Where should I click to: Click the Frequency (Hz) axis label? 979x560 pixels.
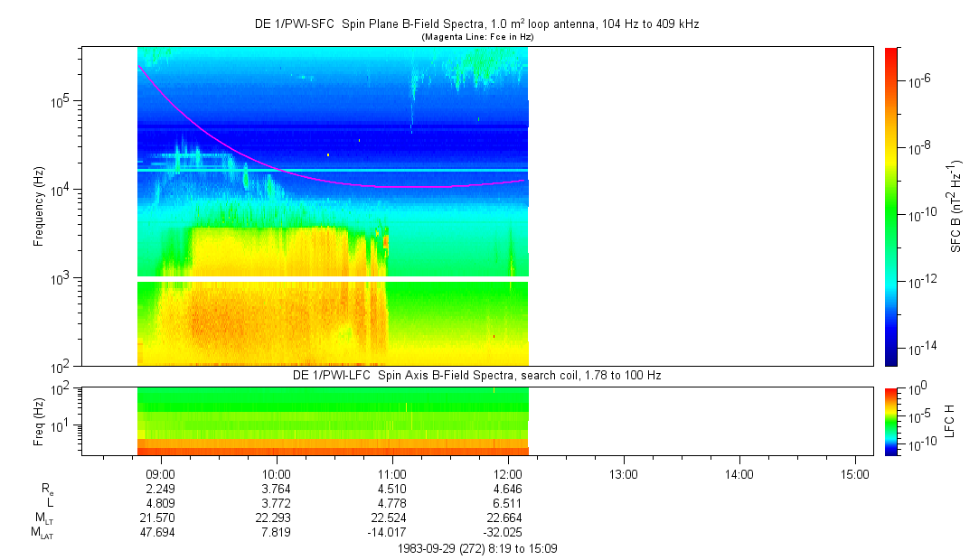[39, 206]
